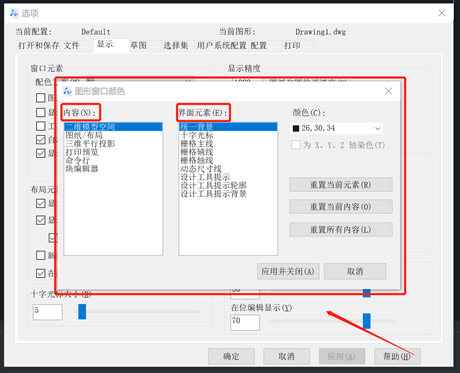Image resolution: width=460 pixels, height=373 pixels.
Task: Switch to 打开和保存 tab in 选项
Action: point(39,46)
